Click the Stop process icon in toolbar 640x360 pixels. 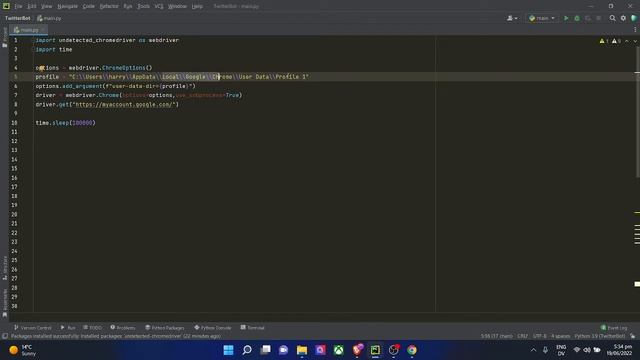pyautogui.click(x=599, y=18)
